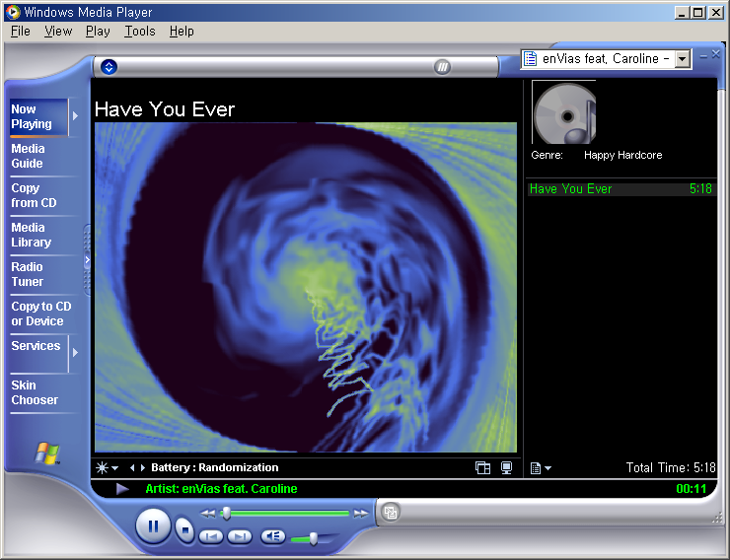Click the Total Time: 5:18 text

[x=671, y=467]
